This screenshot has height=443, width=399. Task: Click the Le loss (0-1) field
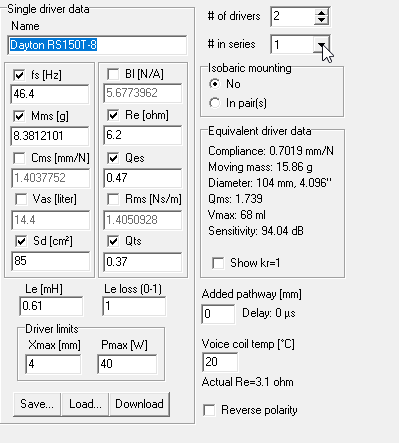click(134, 306)
